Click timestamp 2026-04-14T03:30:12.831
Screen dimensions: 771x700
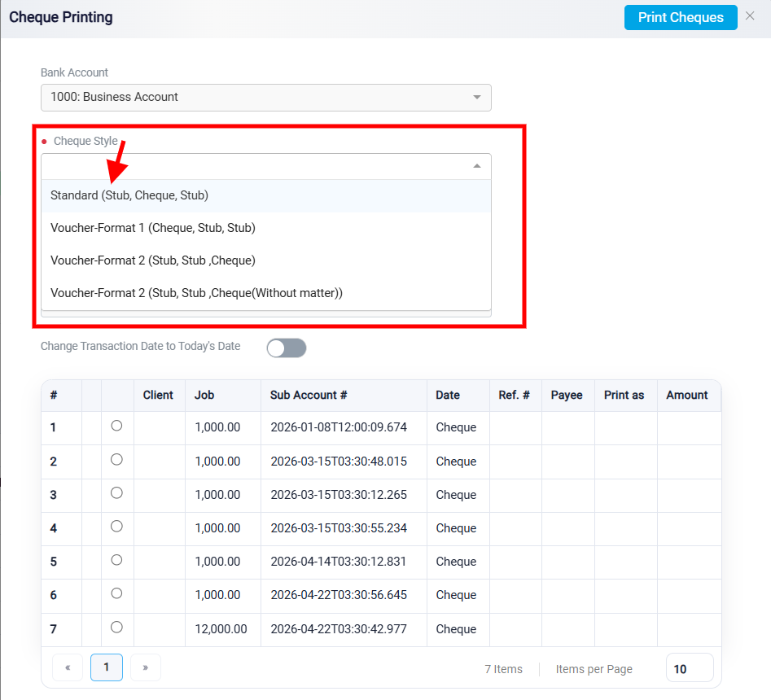pyautogui.click(x=339, y=562)
